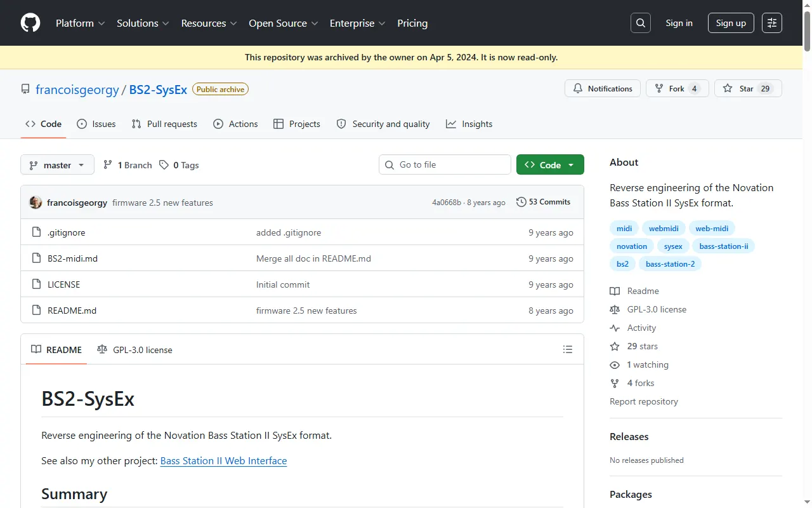Expand the Enterprise menu
Screen dimensions: 812x508
click(x=358, y=23)
